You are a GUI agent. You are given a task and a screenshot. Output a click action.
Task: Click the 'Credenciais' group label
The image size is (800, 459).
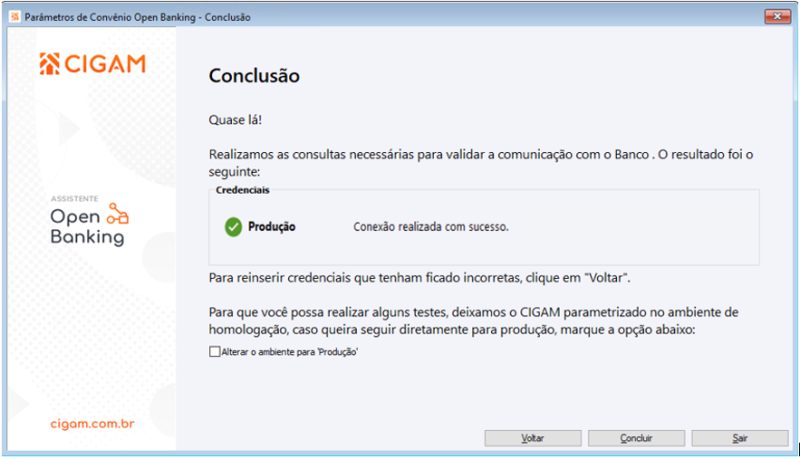[x=242, y=190]
